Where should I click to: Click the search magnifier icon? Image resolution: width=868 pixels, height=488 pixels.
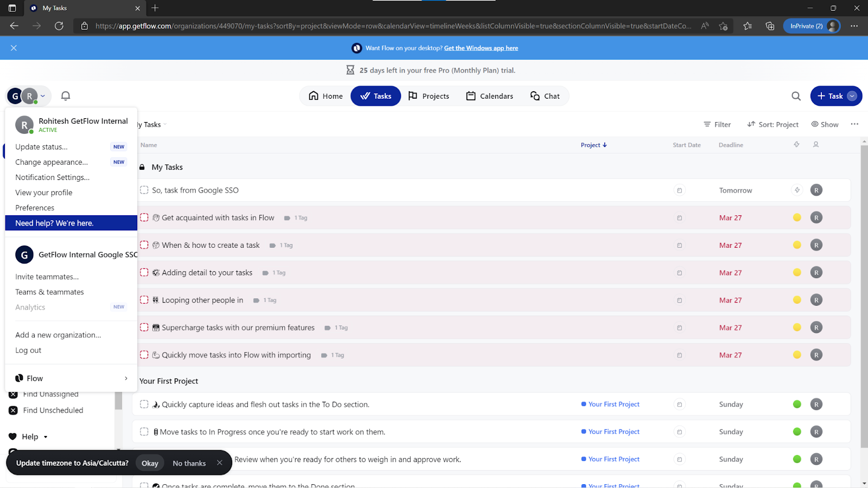click(796, 96)
